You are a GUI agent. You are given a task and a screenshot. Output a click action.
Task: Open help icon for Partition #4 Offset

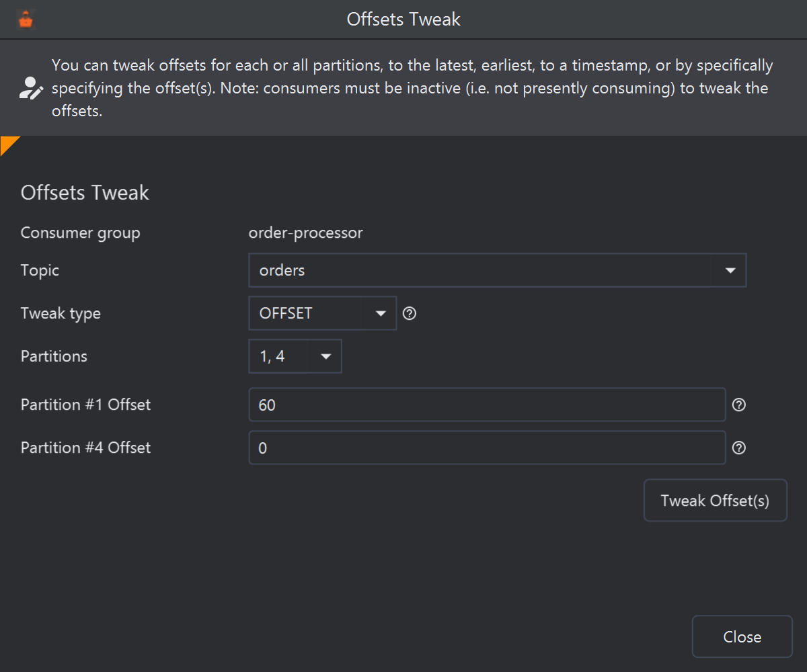(x=739, y=448)
